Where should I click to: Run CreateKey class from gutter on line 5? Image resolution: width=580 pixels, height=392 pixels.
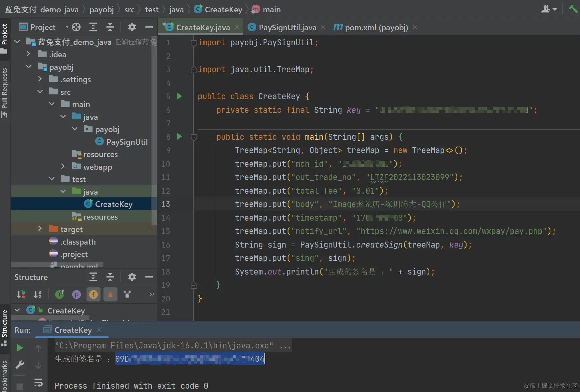(179, 96)
